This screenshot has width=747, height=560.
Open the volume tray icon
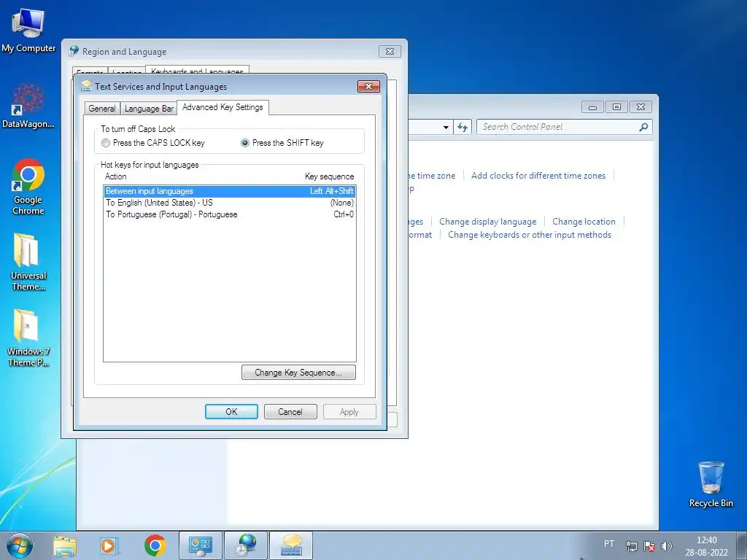[667, 546]
